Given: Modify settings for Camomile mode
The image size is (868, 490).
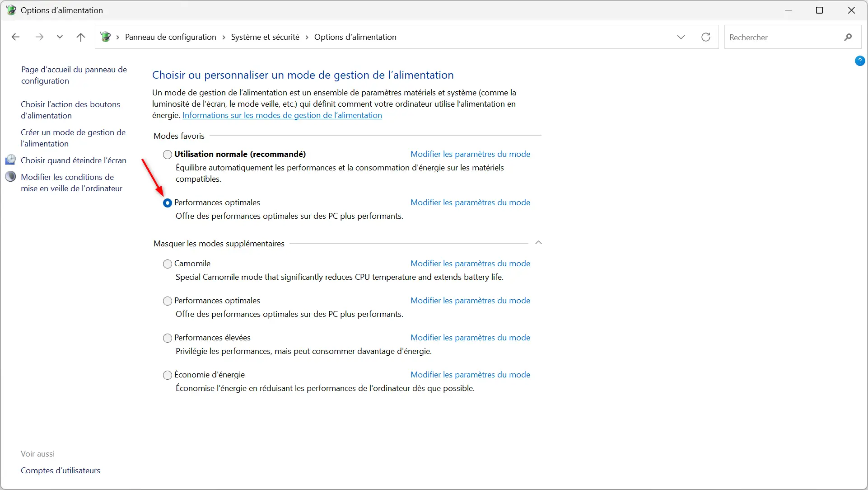Looking at the screenshot, I should pos(470,263).
